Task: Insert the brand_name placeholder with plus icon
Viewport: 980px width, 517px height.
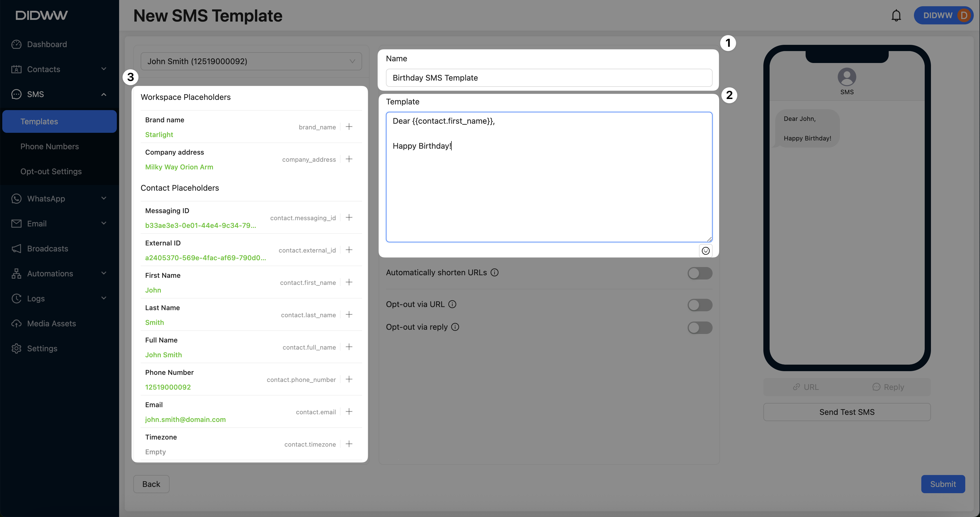Action: click(x=349, y=127)
